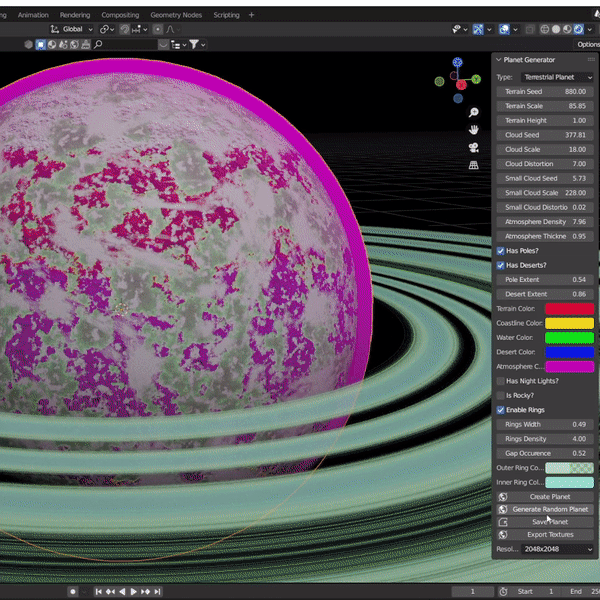
Task: Enable the Has Night Lights? checkbox
Action: (x=501, y=381)
